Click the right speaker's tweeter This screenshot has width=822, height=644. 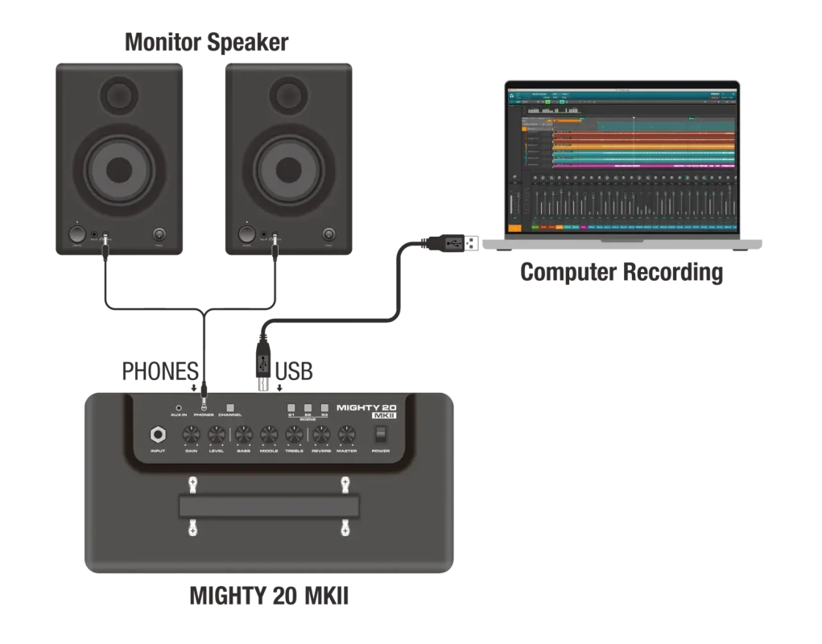(x=288, y=95)
